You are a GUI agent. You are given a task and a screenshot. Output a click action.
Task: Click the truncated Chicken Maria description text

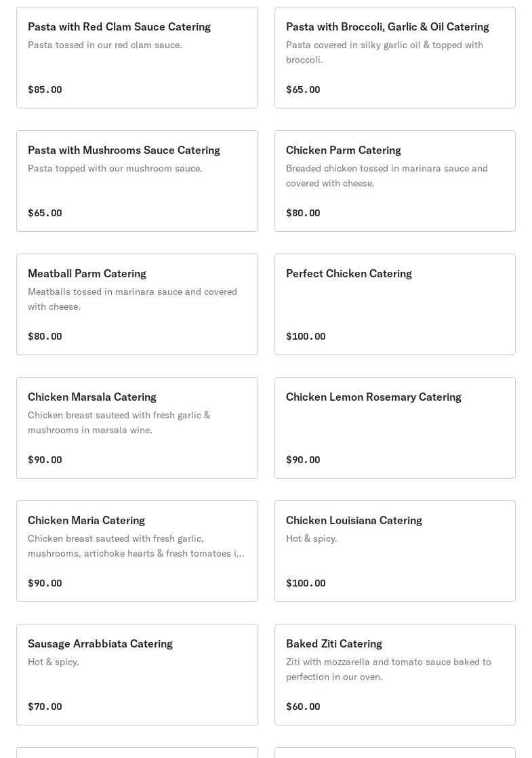[136, 546]
